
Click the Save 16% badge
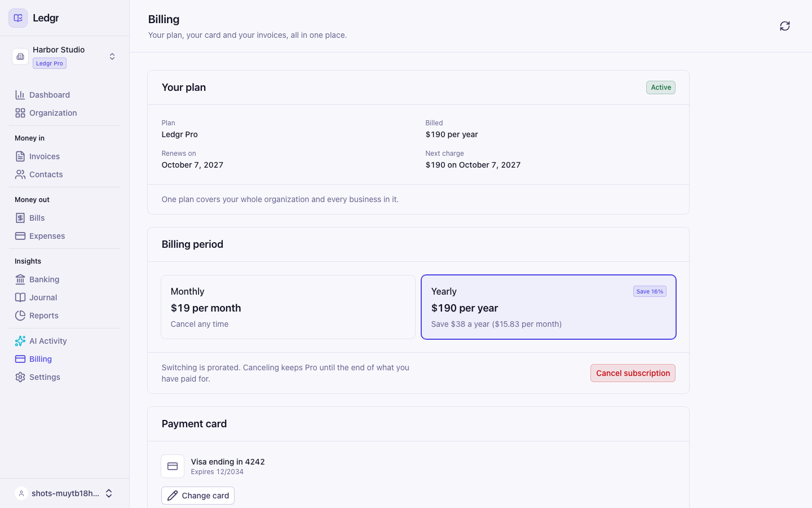pyautogui.click(x=650, y=291)
